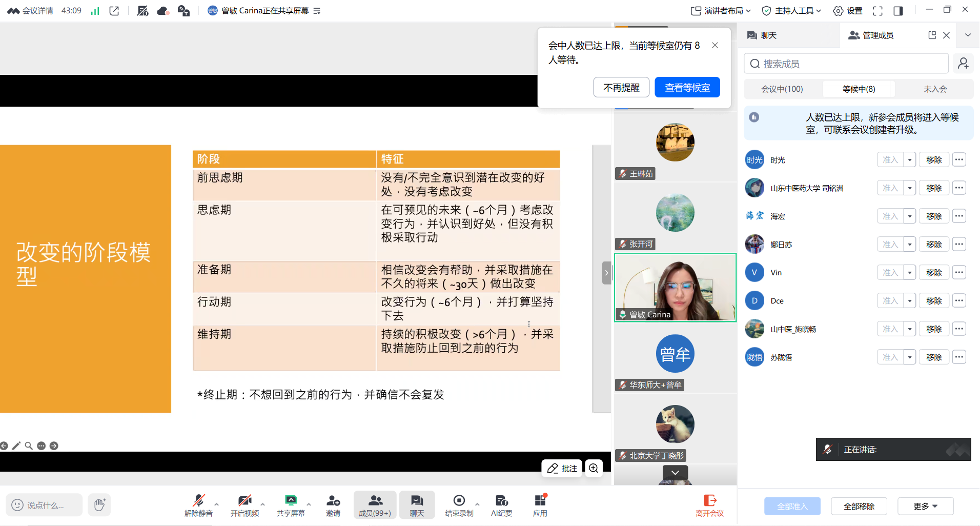Click the raise hand icon
The height and width of the screenshot is (526, 980).
tap(99, 505)
